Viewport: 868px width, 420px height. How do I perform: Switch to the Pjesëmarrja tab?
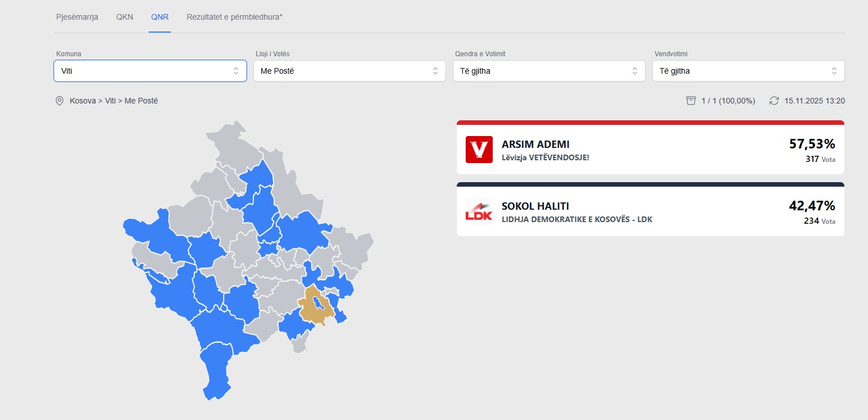77,17
